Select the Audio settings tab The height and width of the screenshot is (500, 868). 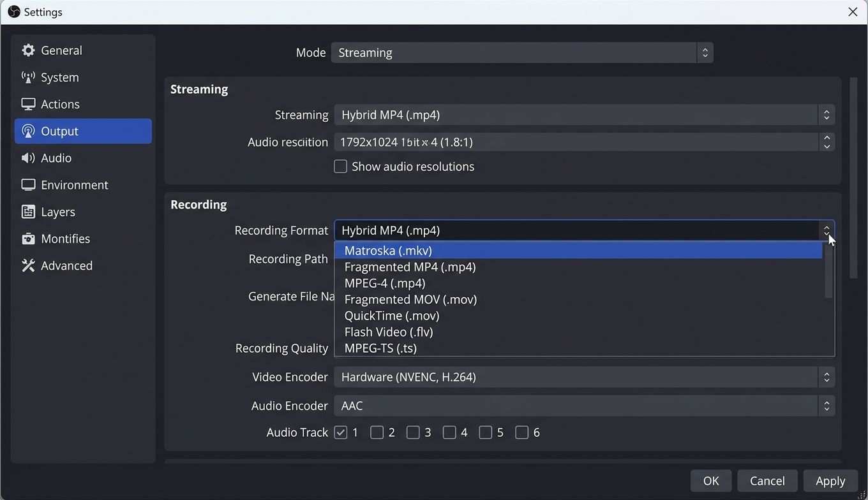tap(83, 158)
